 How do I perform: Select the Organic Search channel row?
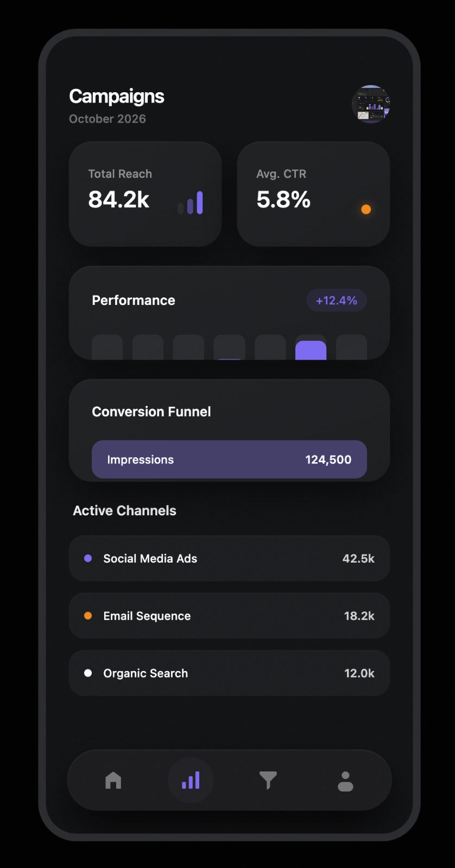pos(229,673)
